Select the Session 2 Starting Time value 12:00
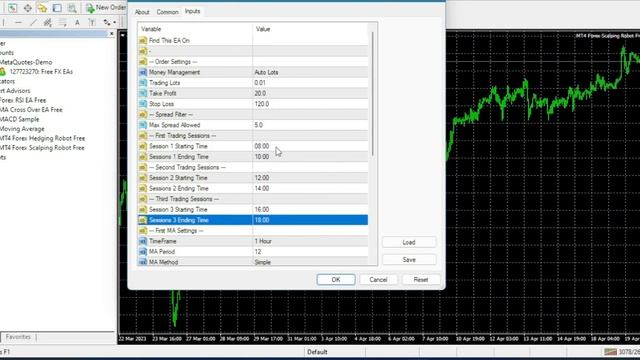The image size is (640, 360). [x=310, y=178]
